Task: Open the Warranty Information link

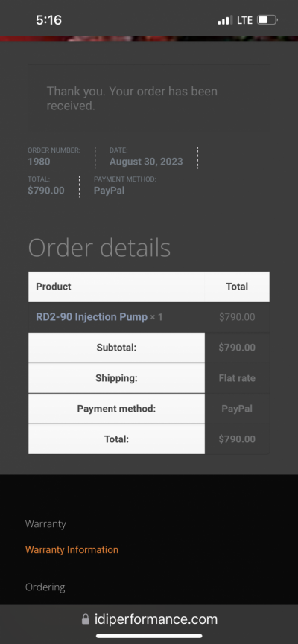Action: point(72,549)
